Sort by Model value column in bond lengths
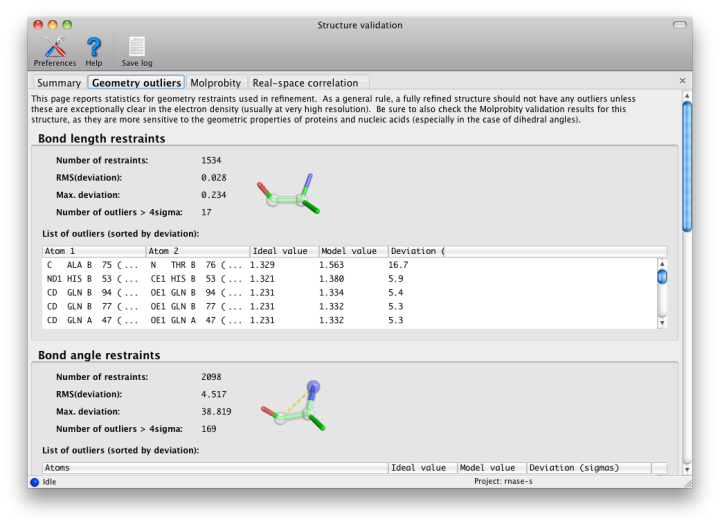This screenshot has height=526, width=720. tap(352, 251)
